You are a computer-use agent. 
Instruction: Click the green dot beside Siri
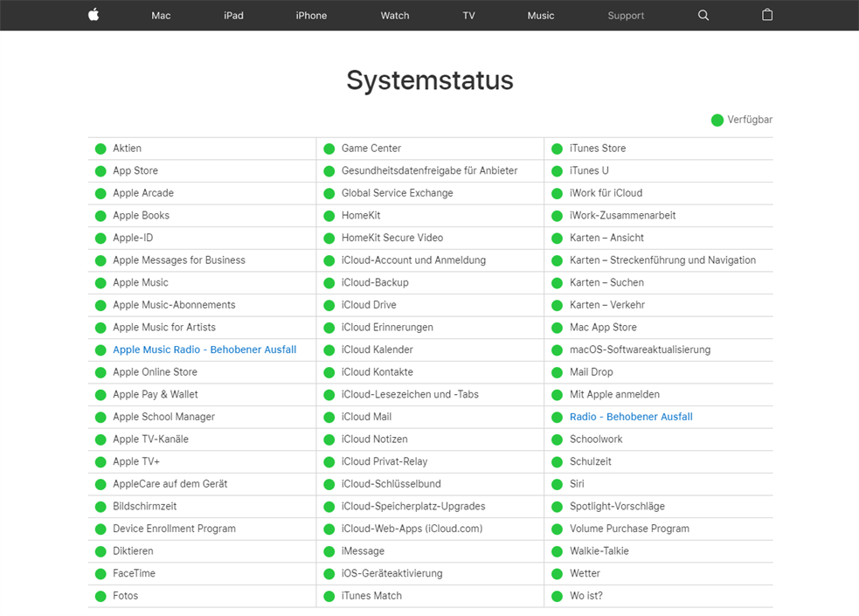(x=557, y=484)
